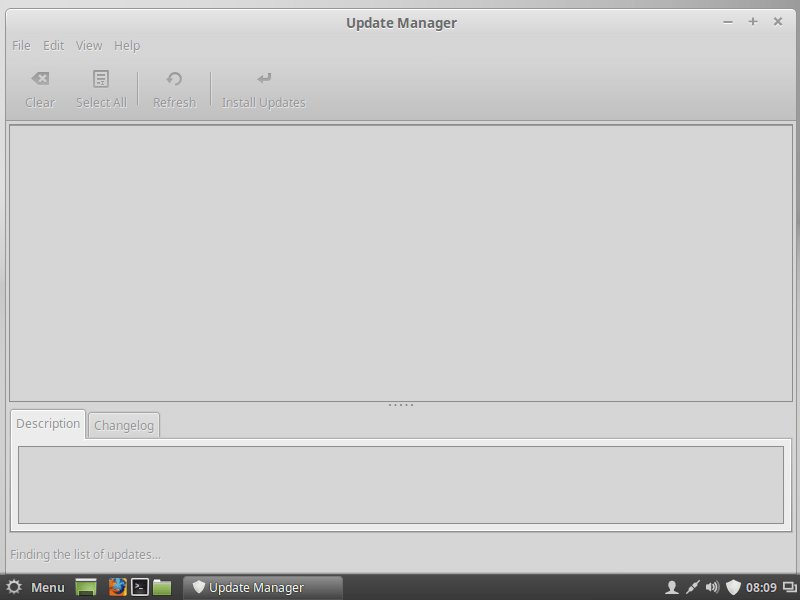
Task: Switch to the Changelog tab
Action: (123, 425)
